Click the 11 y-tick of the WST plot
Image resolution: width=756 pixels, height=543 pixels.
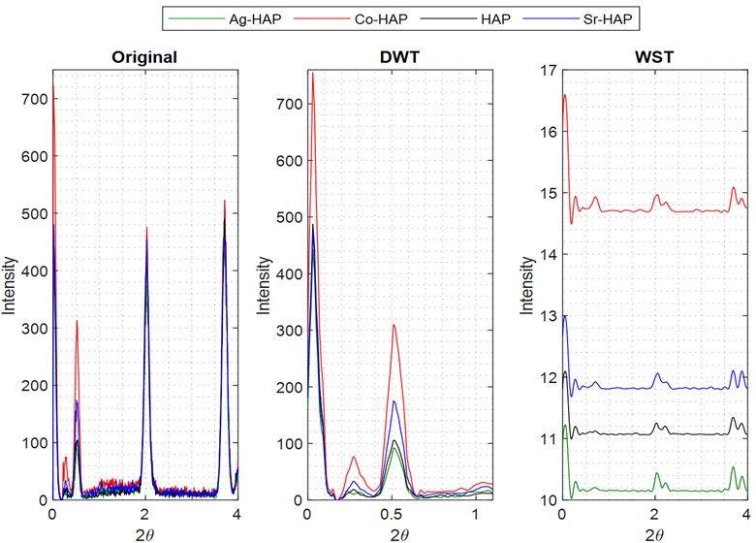548,439
